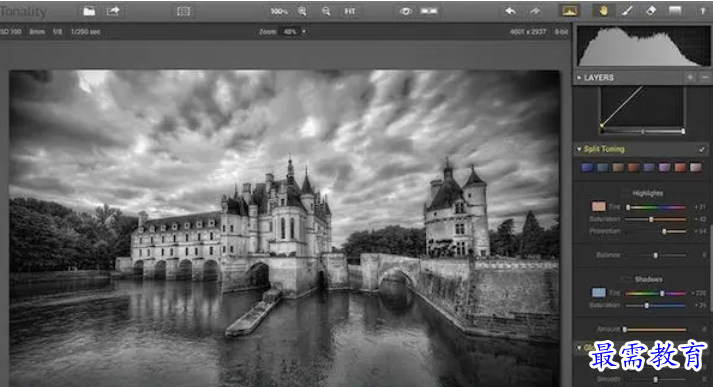The image size is (713, 387).
Task: Click the undo arrow icon
Action: coord(510,11)
